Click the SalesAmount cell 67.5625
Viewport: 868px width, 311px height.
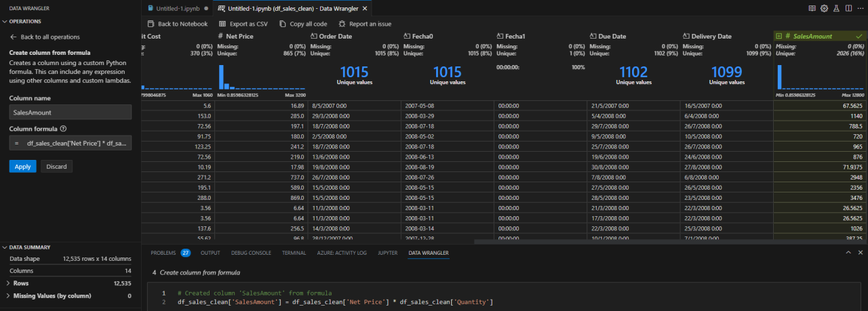coord(820,106)
